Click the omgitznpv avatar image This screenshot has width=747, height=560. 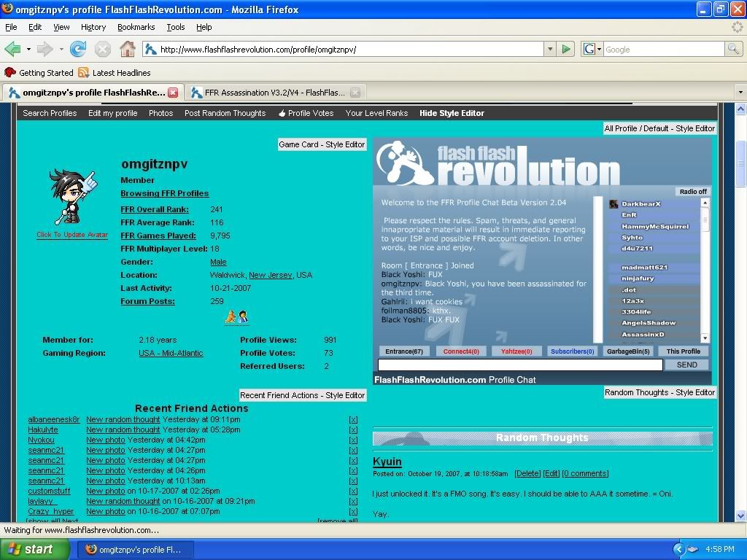click(x=72, y=197)
